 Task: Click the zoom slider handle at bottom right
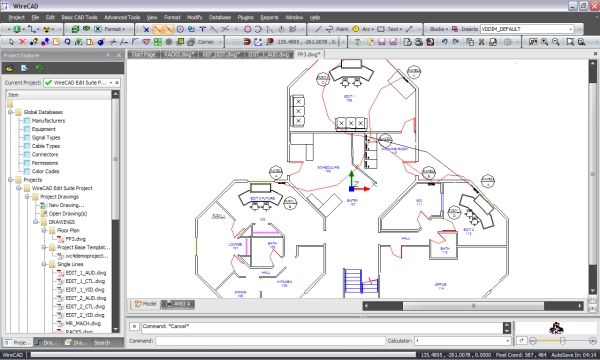coord(562,340)
